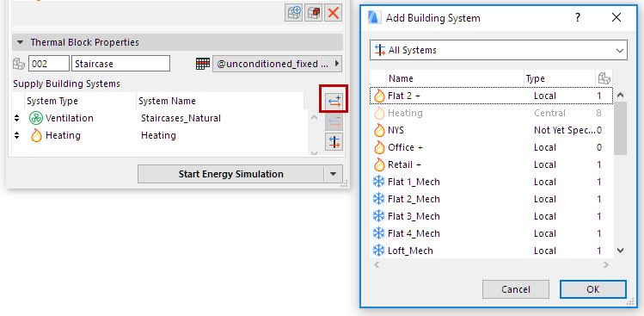Click the reorder arrows beside Ventilation

(x=17, y=118)
